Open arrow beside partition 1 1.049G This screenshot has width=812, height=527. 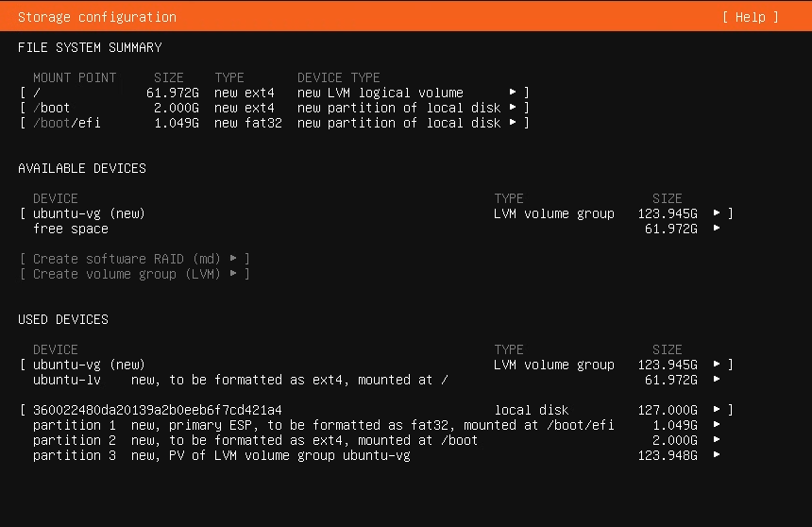click(717, 424)
